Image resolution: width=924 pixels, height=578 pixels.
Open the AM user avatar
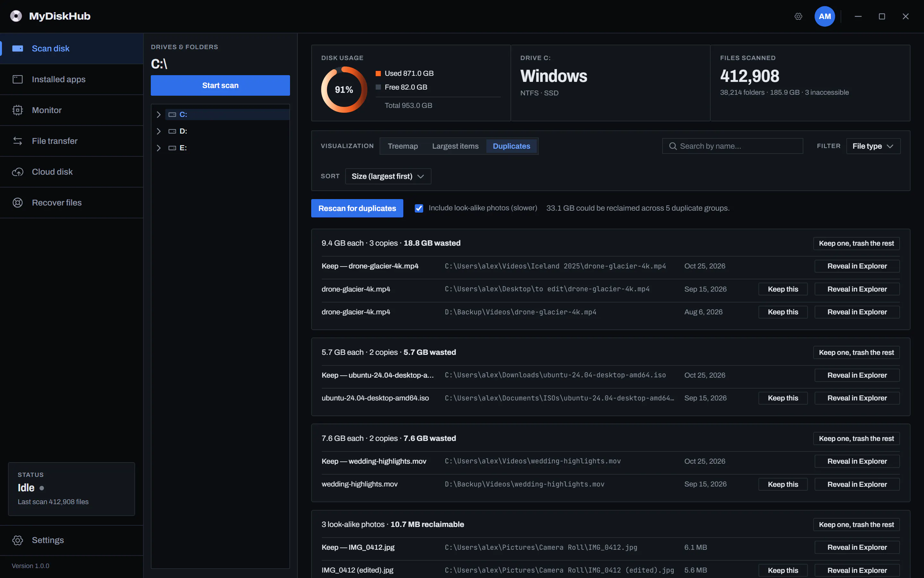825,16
